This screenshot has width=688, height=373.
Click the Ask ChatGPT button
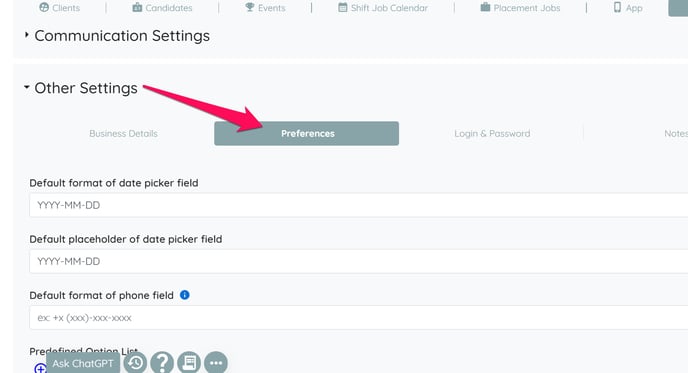point(82,363)
